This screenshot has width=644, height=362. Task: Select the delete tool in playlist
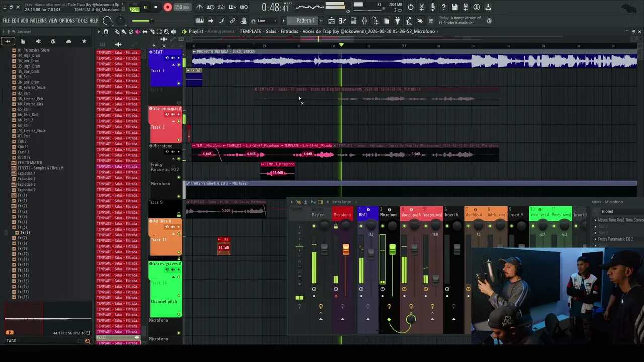(131, 32)
